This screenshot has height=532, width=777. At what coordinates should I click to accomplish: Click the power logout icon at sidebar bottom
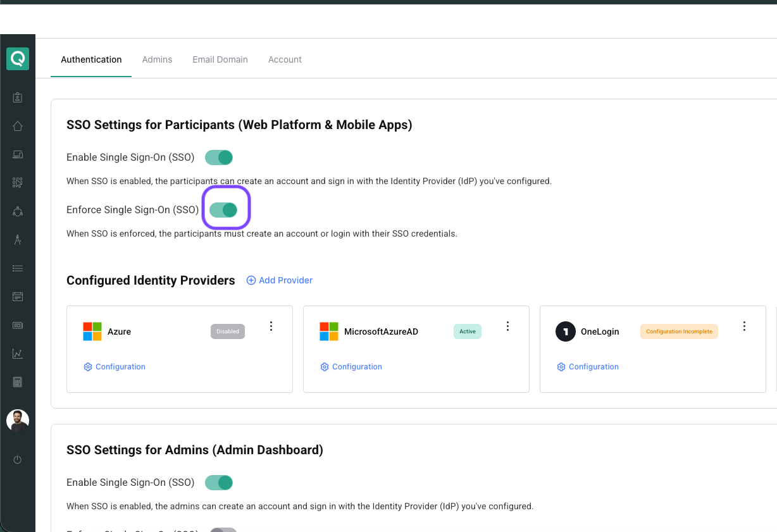(18, 460)
